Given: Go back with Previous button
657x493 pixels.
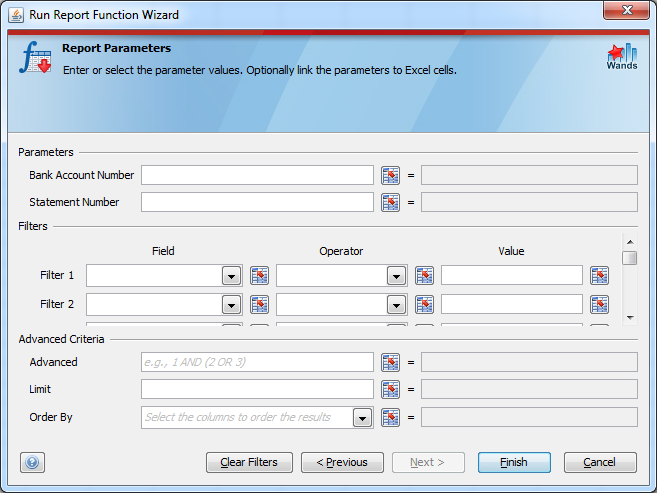Looking at the screenshot, I should coord(342,462).
